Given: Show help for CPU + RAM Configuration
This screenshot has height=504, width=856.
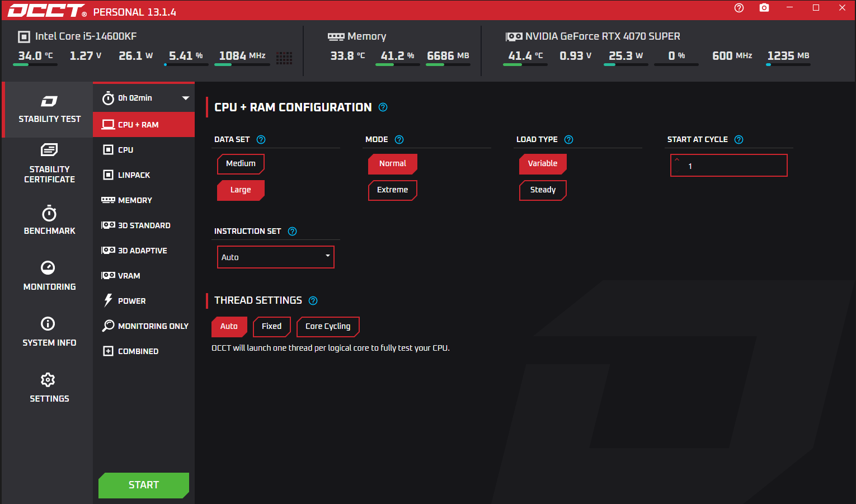Looking at the screenshot, I should pos(383,107).
